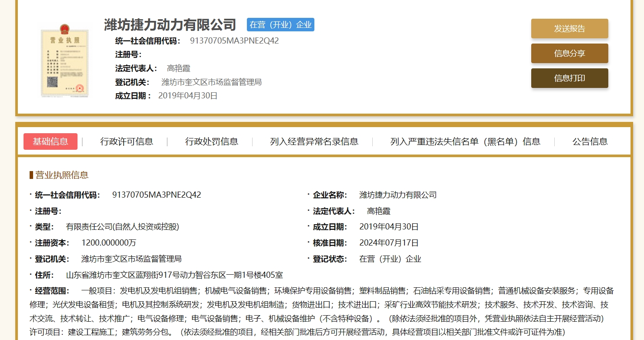This screenshot has width=644, height=340.
Task: Open the 行政处罚信息 tab
Action: (x=212, y=141)
